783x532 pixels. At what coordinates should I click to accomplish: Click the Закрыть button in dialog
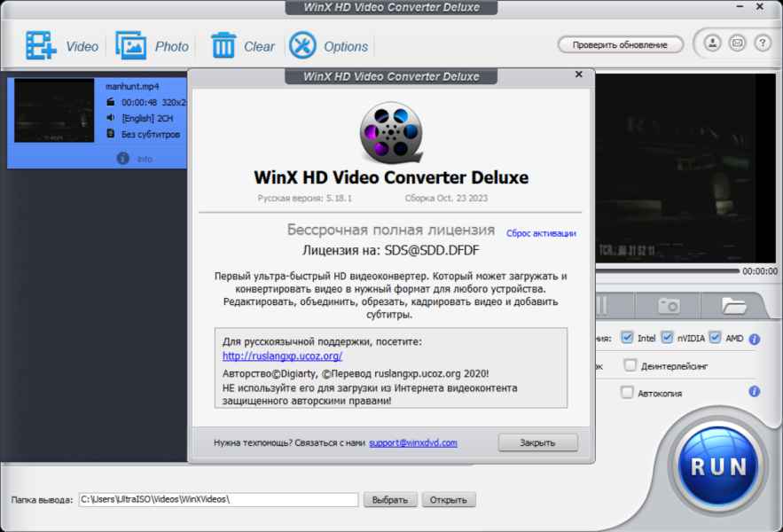point(537,442)
